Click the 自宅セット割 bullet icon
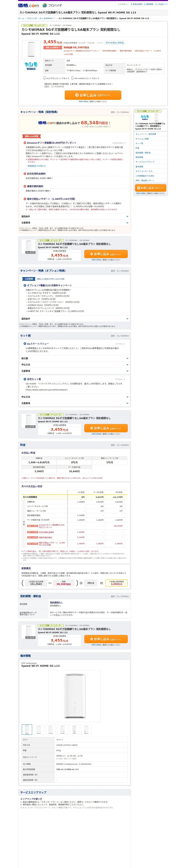The width and height of the screenshot is (186, 868). click(25, 379)
